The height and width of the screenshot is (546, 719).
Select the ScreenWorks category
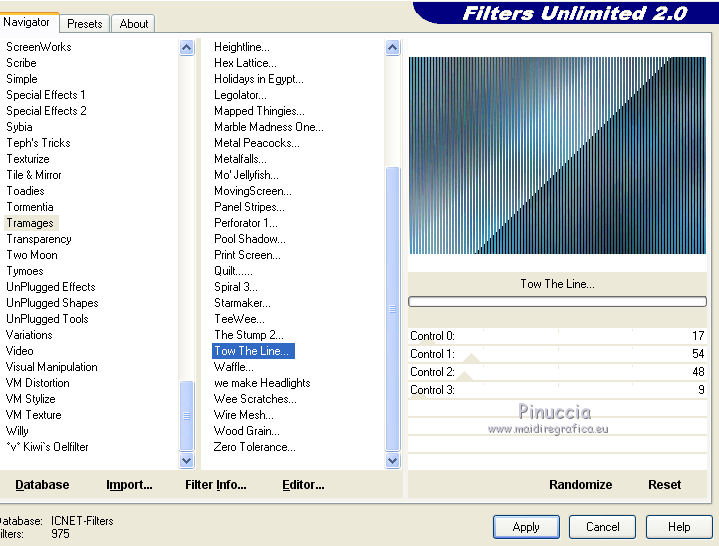pyautogui.click(x=39, y=47)
